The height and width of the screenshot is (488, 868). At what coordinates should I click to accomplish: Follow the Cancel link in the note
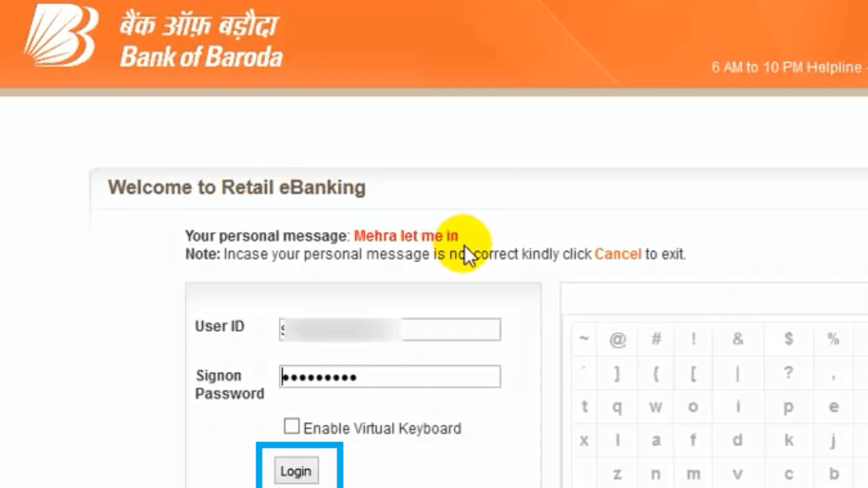[618, 254]
